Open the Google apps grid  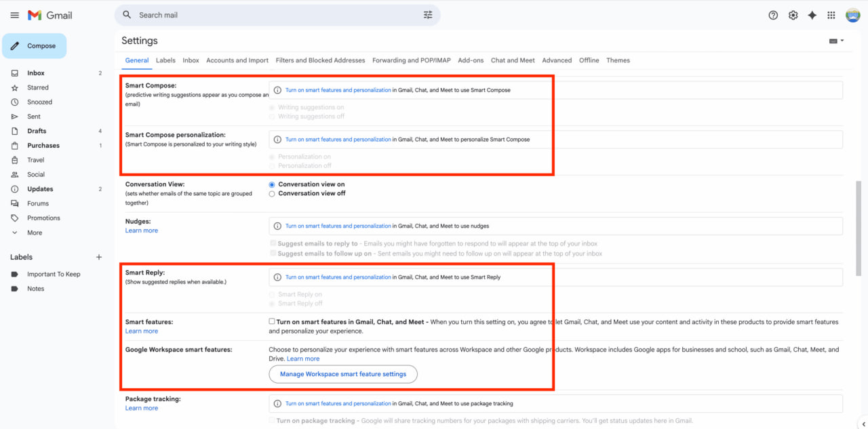(x=831, y=16)
